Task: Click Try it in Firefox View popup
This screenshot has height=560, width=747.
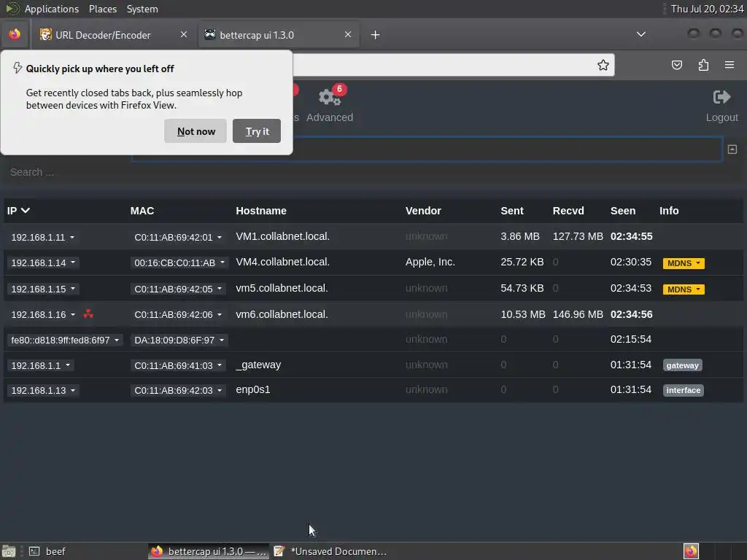Action: [257, 131]
